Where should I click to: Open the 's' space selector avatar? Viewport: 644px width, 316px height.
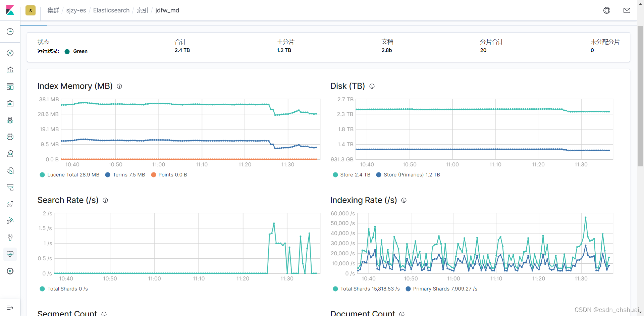(x=31, y=10)
